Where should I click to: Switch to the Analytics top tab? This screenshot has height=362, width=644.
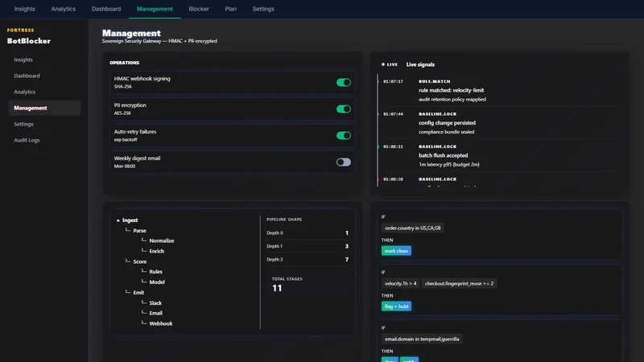coord(64,9)
